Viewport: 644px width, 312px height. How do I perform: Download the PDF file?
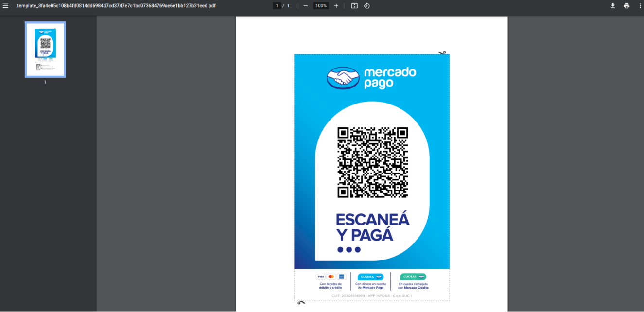click(x=613, y=6)
